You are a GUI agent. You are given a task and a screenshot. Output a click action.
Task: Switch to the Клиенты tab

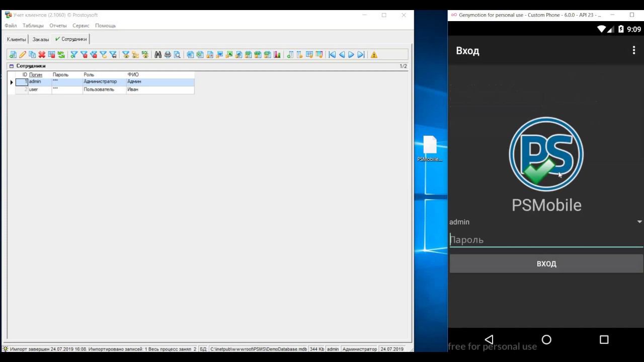(17, 39)
